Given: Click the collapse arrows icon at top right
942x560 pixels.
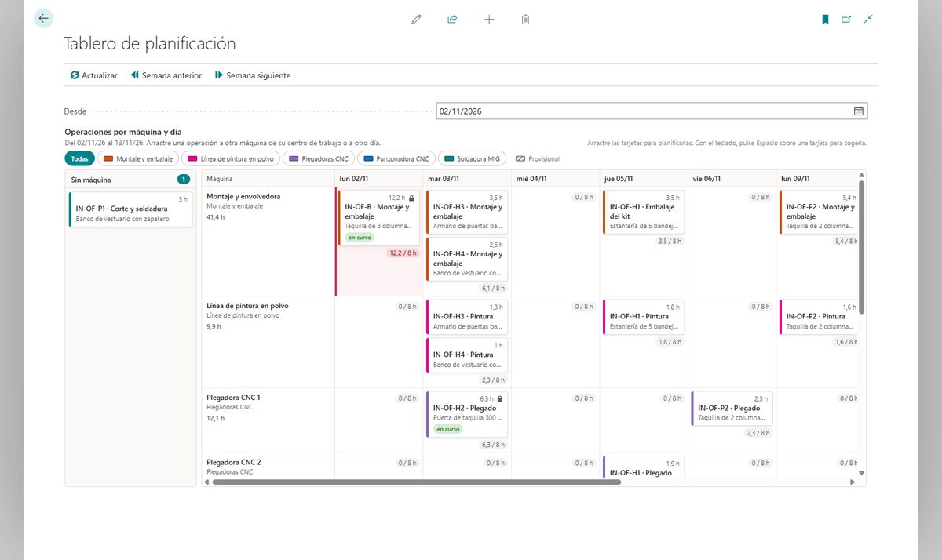Looking at the screenshot, I should pos(867,20).
